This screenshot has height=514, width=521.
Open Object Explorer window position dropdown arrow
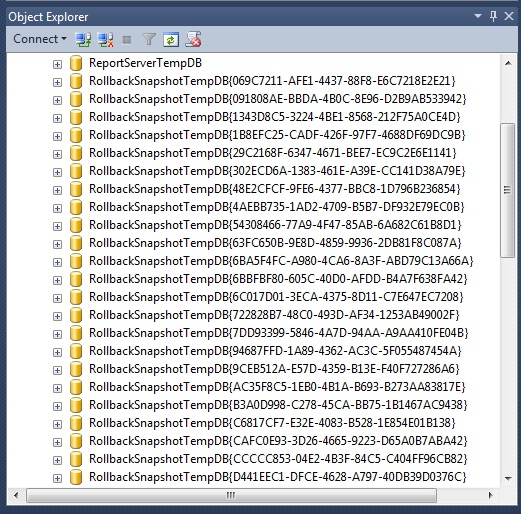tap(478, 16)
